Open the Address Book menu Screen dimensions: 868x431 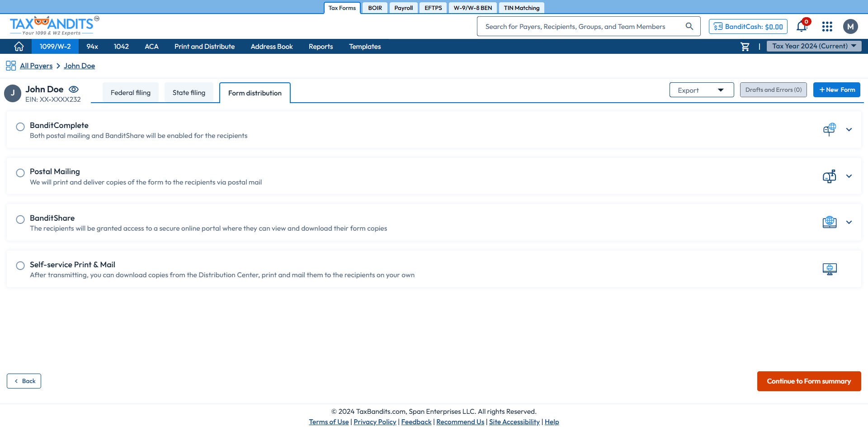tap(272, 47)
